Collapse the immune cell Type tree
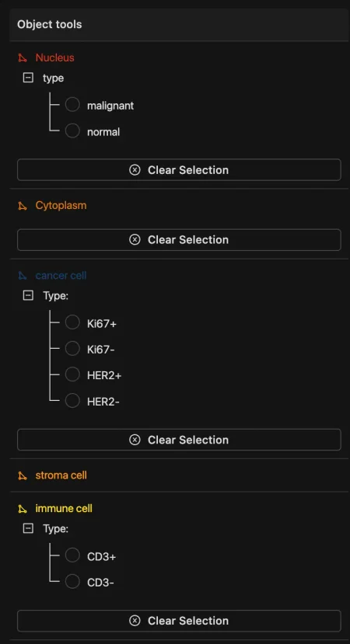The image size is (350, 644). pyautogui.click(x=28, y=528)
